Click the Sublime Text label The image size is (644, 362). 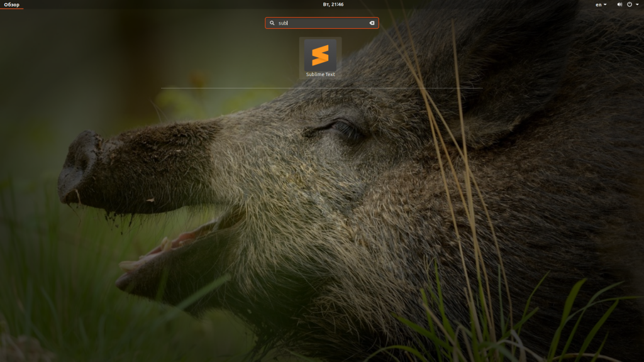pos(320,75)
